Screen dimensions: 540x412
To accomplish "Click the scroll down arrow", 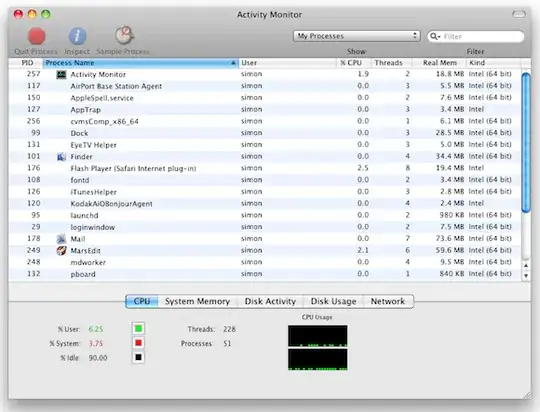I will tap(526, 276).
